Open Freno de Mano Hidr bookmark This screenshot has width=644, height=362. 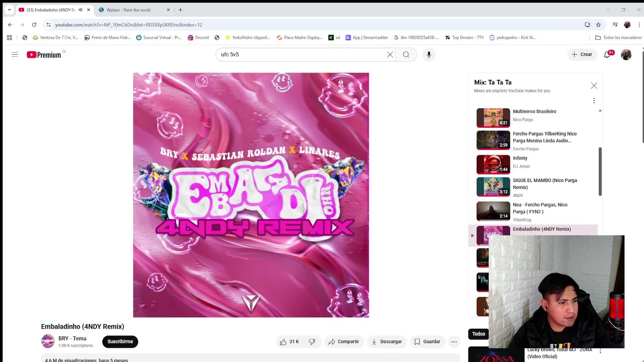pyautogui.click(x=107, y=37)
